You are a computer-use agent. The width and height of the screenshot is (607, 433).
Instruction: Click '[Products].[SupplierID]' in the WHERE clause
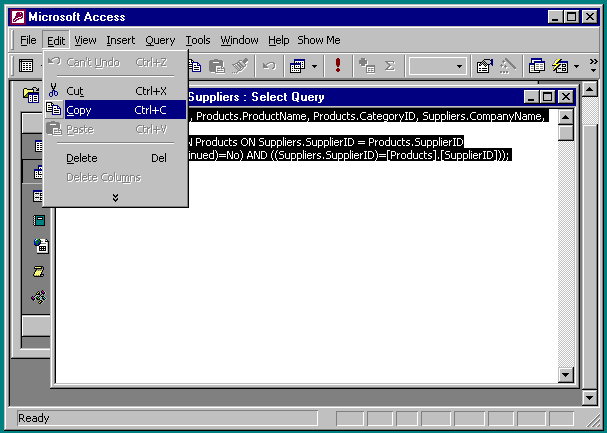(442, 155)
